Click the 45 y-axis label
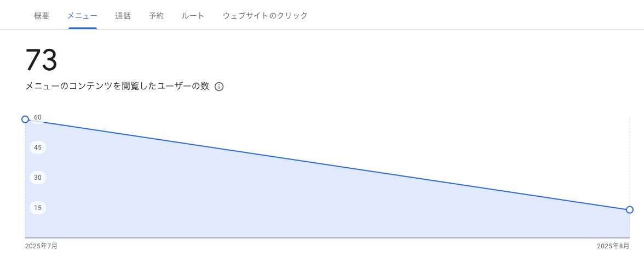Viewport: 644px width, 256px height. point(38,147)
